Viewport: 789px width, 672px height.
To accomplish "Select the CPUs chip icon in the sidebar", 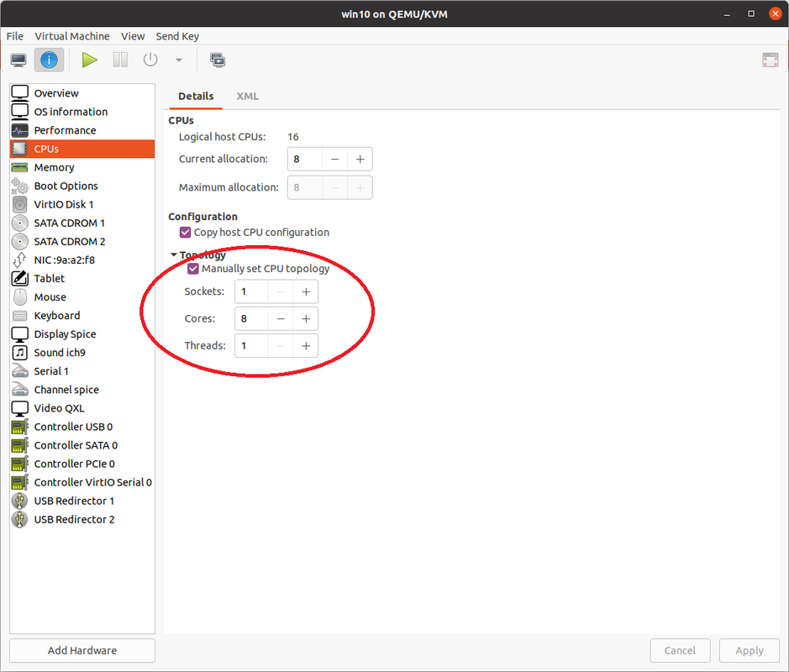I will pos(19,149).
